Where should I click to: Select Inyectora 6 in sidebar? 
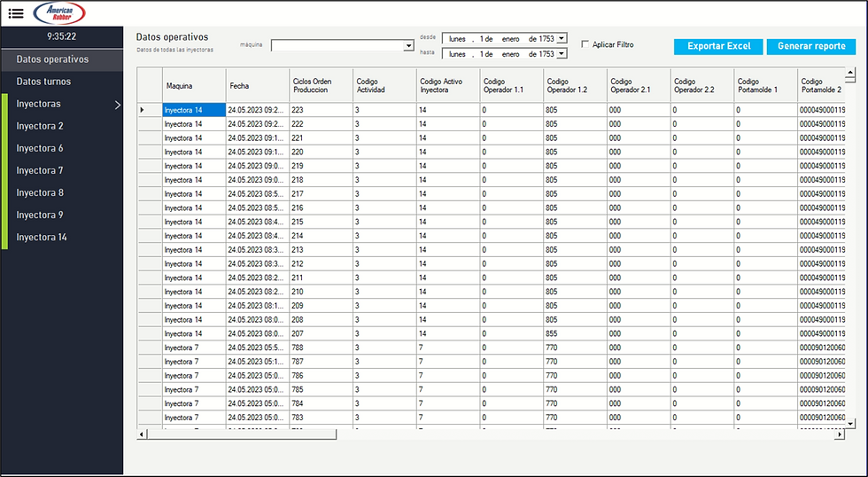tap(62, 148)
